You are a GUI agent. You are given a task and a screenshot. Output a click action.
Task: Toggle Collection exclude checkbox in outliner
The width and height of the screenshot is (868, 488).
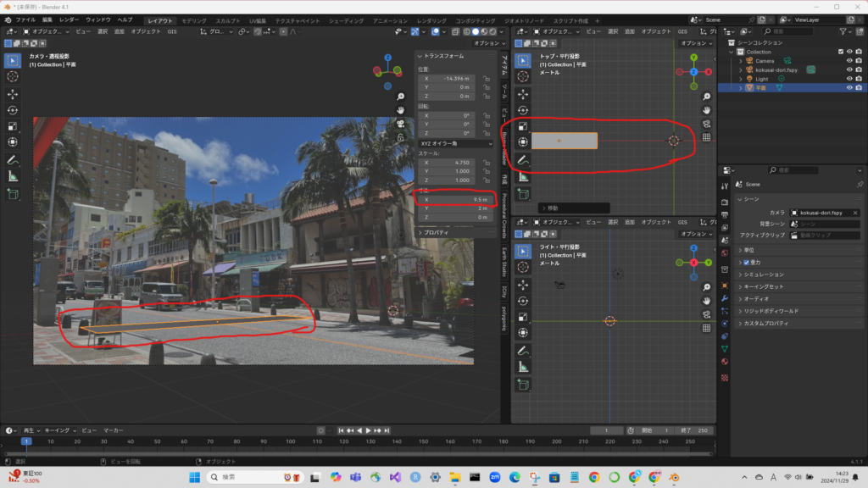point(840,52)
